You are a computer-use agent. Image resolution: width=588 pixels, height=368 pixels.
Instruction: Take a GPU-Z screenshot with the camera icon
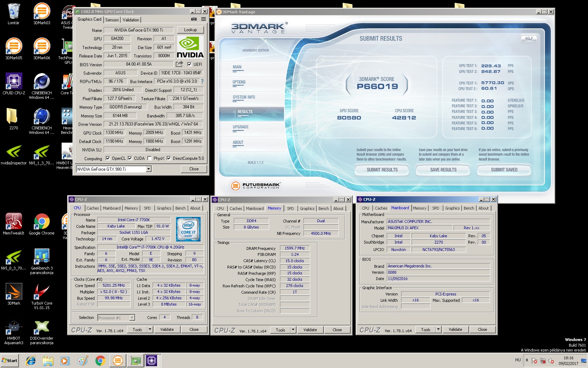[x=194, y=19]
